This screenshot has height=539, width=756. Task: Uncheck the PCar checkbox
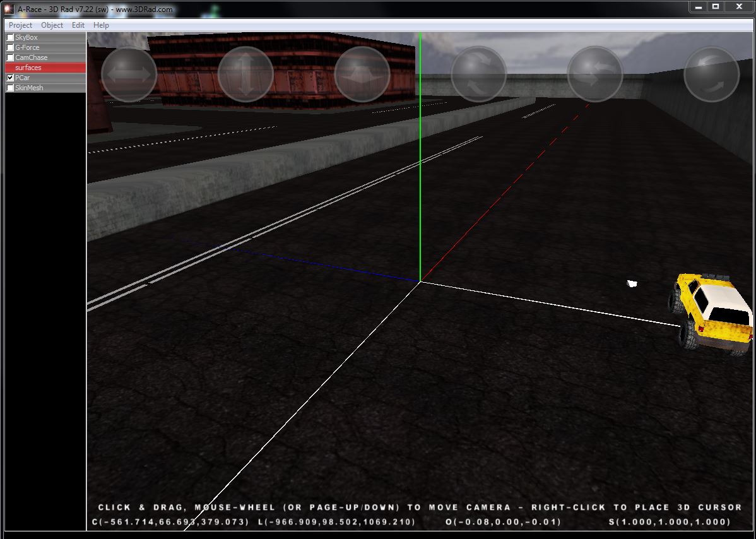(10, 78)
